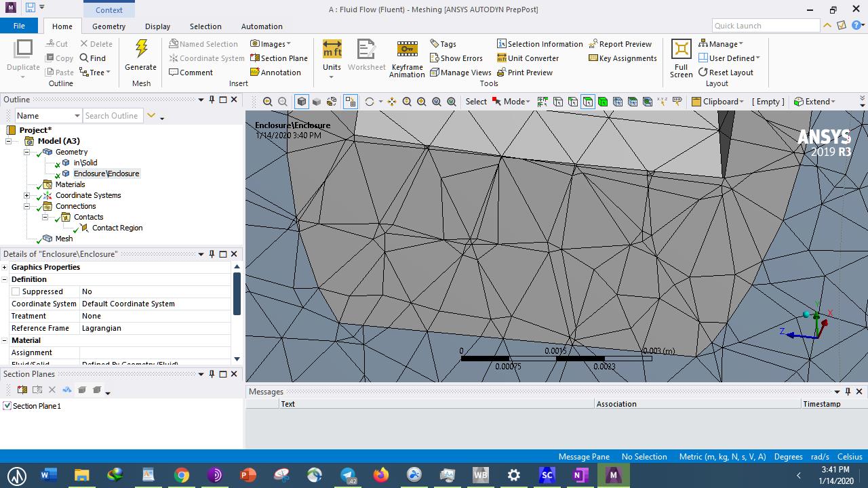
Task: Open the File menu
Action: (19, 26)
